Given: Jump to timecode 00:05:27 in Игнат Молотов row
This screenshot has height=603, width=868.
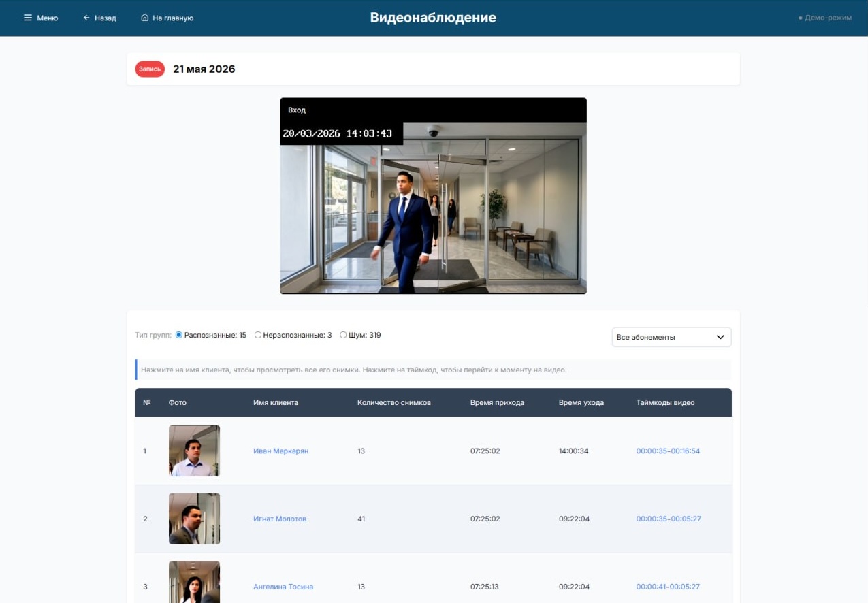Looking at the screenshot, I should 686,519.
